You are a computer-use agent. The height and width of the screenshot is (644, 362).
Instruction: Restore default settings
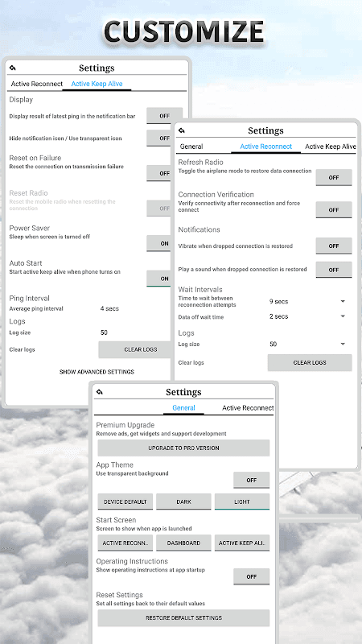coord(183,617)
